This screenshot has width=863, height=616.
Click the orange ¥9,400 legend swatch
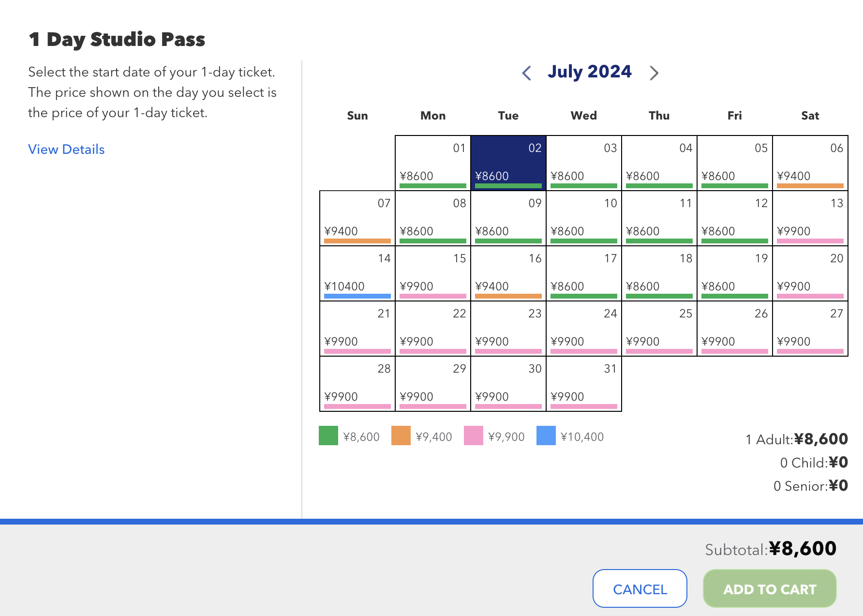(401, 436)
